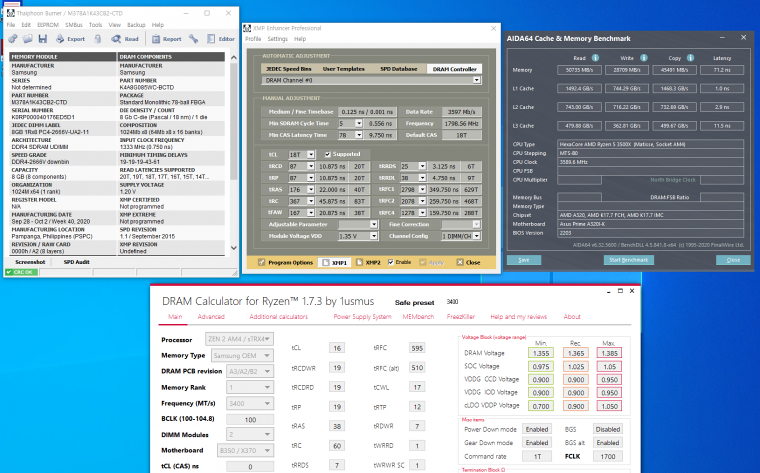The width and height of the screenshot is (760, 473).
Task: Open the Profile menu in XMP Enhancer
Action: pyautogui.click(x=253, y=39)
